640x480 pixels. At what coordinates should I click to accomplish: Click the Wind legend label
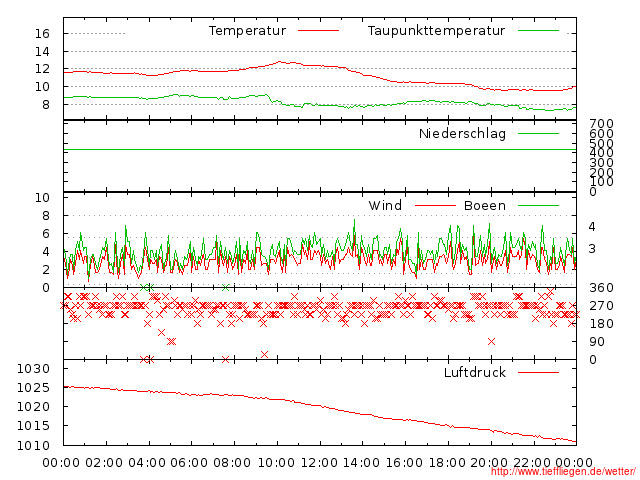385,205
